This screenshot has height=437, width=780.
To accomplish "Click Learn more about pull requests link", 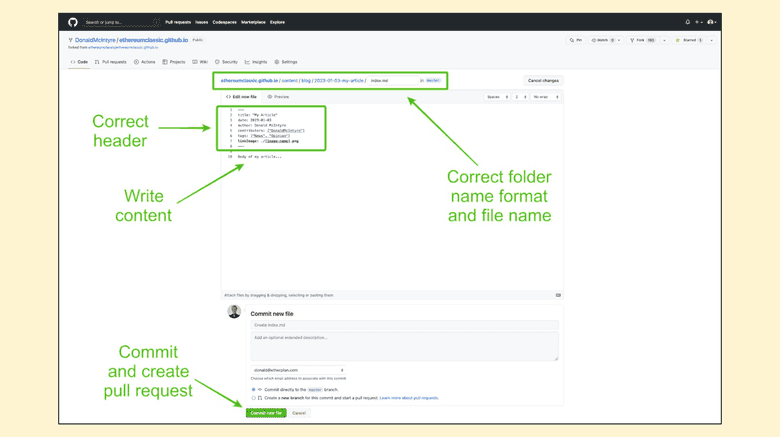I will [x=409, y=398].
